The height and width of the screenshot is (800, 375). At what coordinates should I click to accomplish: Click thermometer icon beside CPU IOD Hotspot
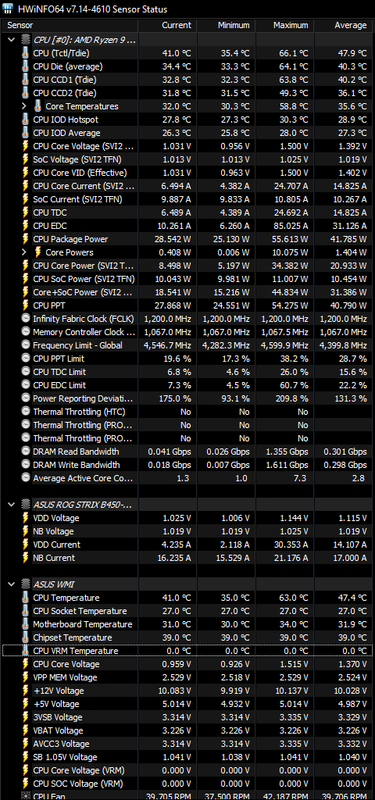[26, 119]
